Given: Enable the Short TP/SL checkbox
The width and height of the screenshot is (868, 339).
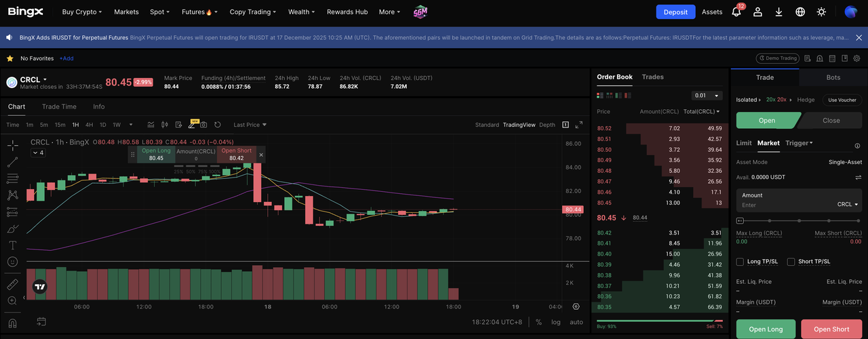Looking at the screenshot, I should coord(791,262).
